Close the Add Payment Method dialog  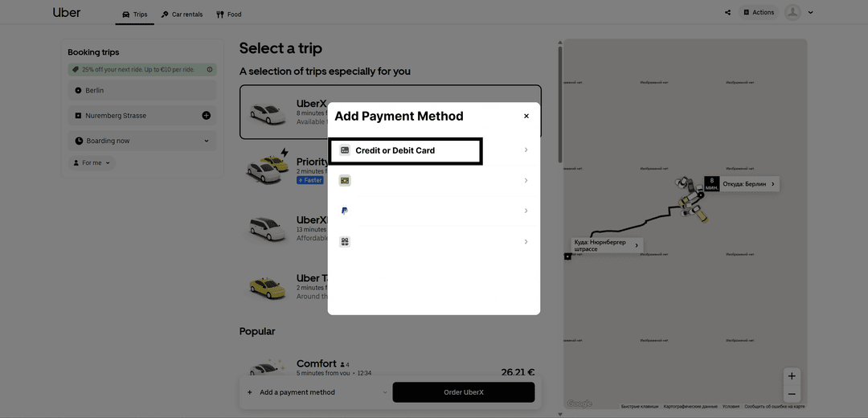coord(526,116)
